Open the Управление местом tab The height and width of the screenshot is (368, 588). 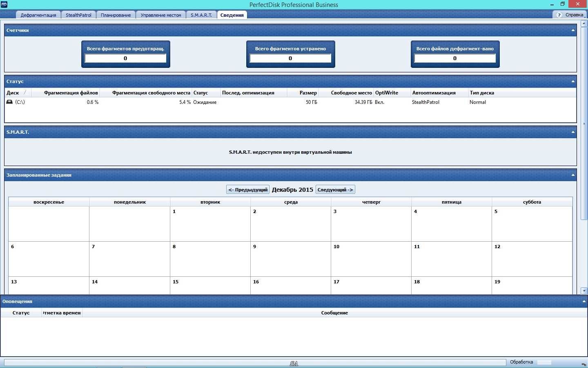(x=160, y=15)
